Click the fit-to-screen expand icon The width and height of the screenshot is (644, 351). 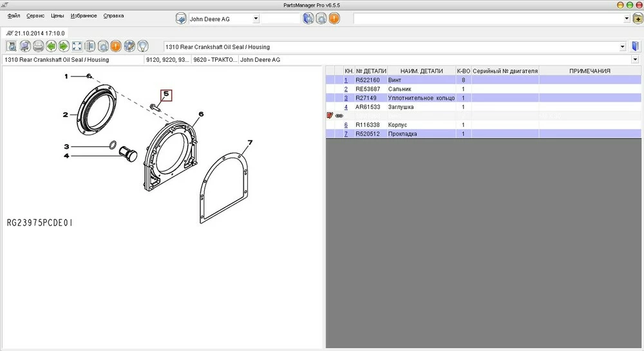click(x=77, y=46)
